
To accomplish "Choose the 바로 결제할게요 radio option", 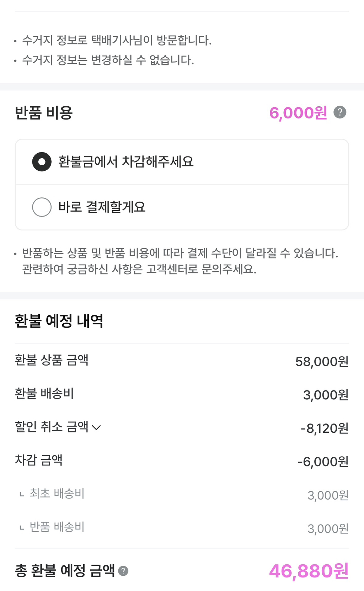I will tap(42, 207).
